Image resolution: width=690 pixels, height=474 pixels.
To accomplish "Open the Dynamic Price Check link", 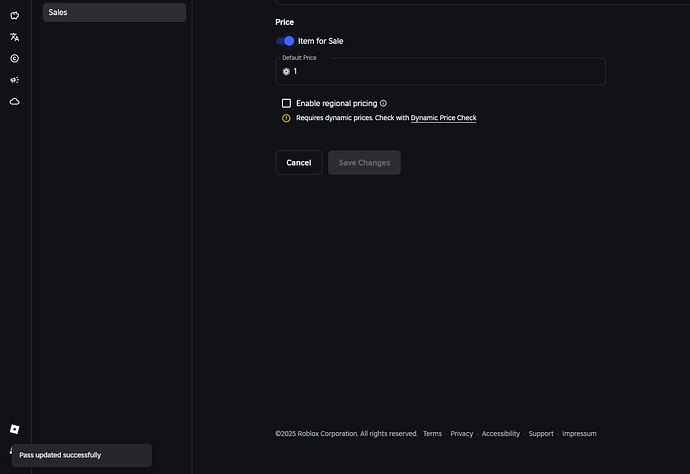I will pos(443,118).
